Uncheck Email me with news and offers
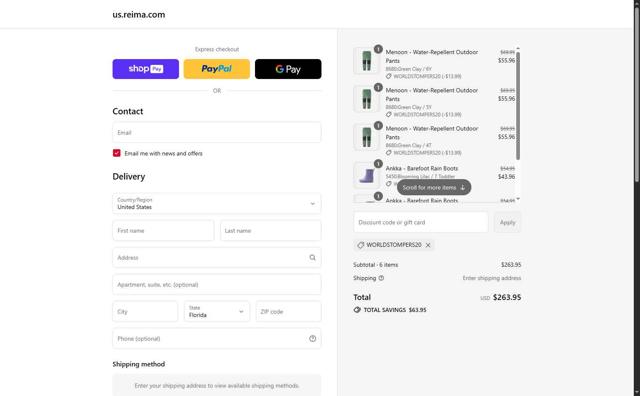This screenshot has width=640, height=396. coord(117,153)
